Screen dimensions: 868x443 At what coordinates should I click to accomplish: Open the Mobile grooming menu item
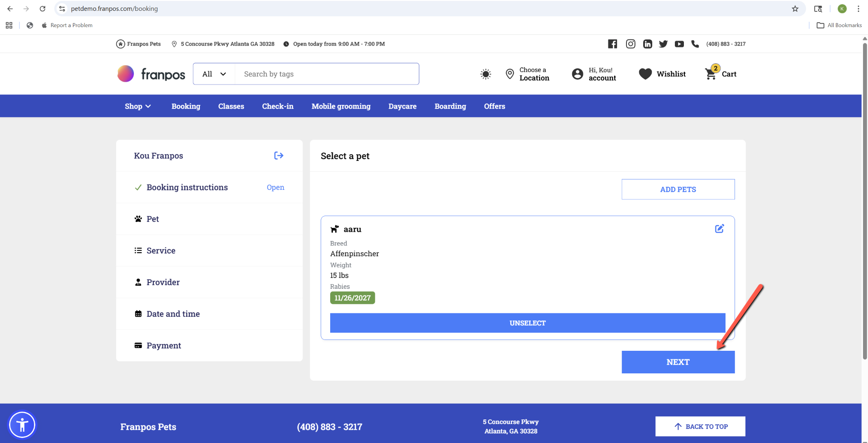click(341, 106)
